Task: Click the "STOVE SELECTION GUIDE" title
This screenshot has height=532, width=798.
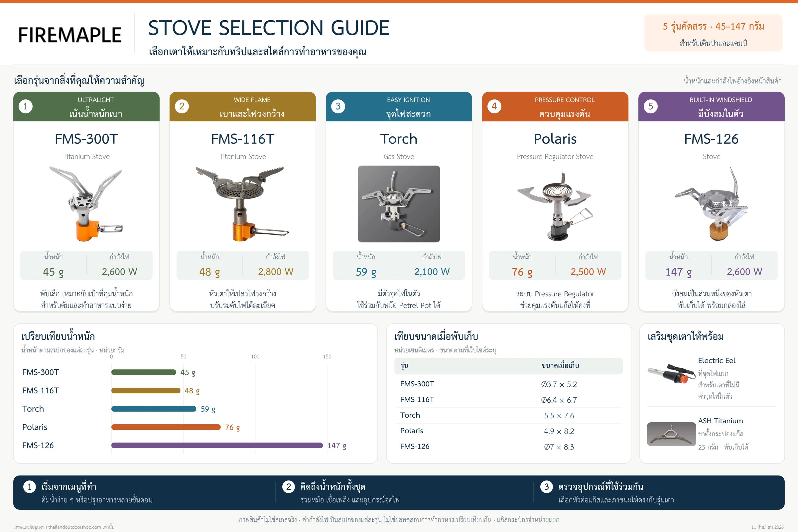Action: tap(268, 28)
